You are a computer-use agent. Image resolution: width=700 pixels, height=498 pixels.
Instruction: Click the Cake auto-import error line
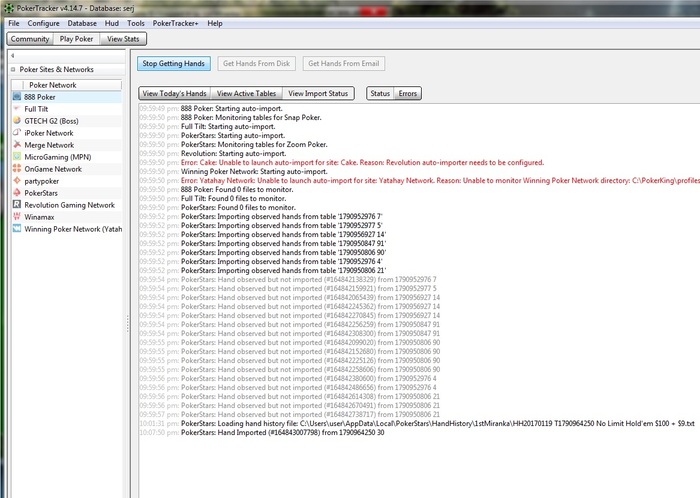point(342,162)
